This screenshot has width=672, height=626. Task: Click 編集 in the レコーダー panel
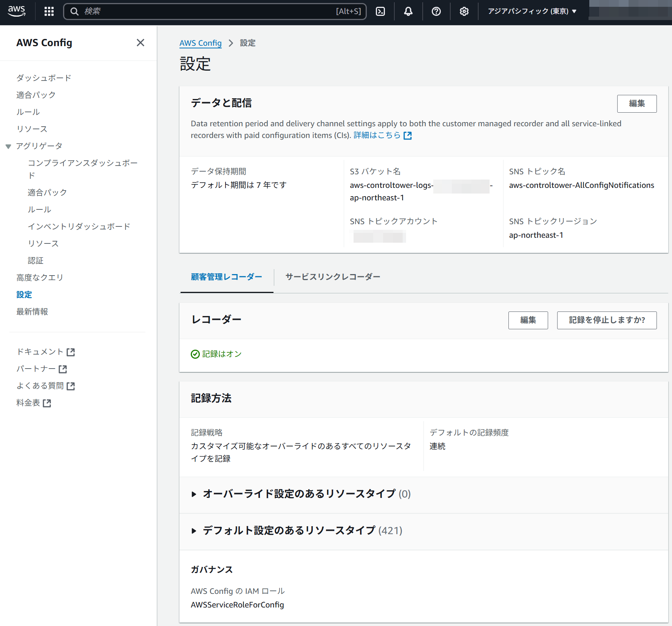[528, 320]
